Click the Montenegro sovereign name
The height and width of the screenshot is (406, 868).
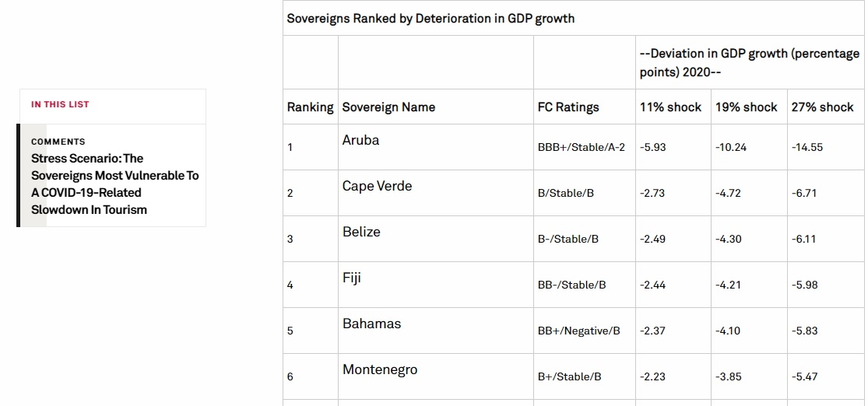pos(380,369)
